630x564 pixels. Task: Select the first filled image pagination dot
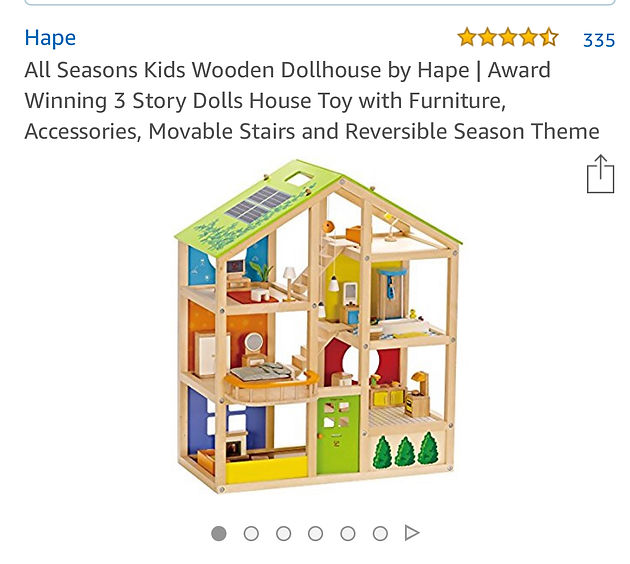coord(219,533)
